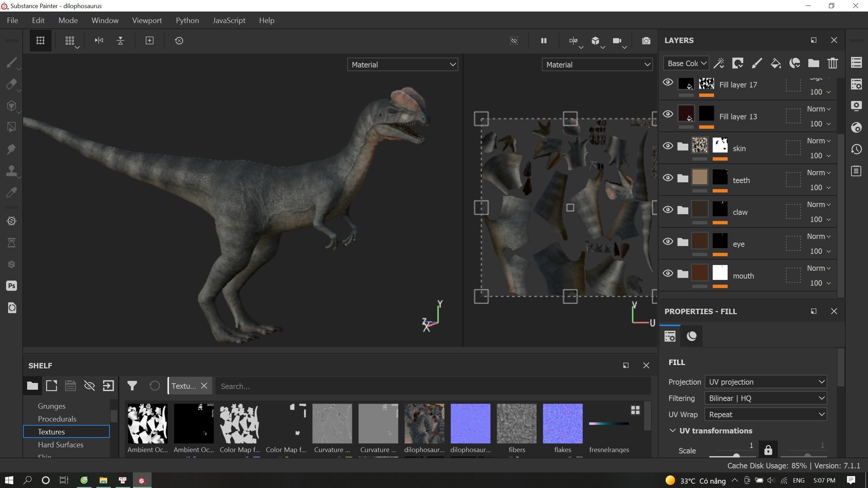Image resolution: width=868 pixels, height=488 pixels.
Task: Select Grunges category in Shelf
Action: point(52,406)
